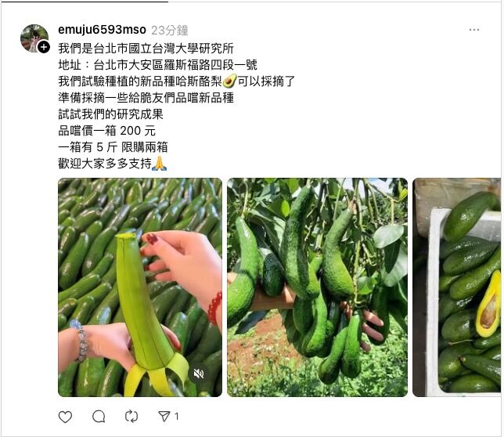Open the three-dots post options menu
The image size is (504, 437).
pos(474,30)
